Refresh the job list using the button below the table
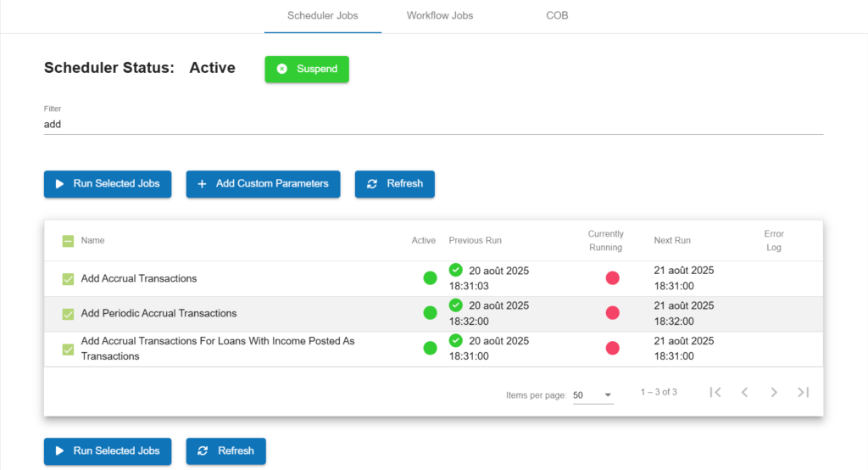 225,451
